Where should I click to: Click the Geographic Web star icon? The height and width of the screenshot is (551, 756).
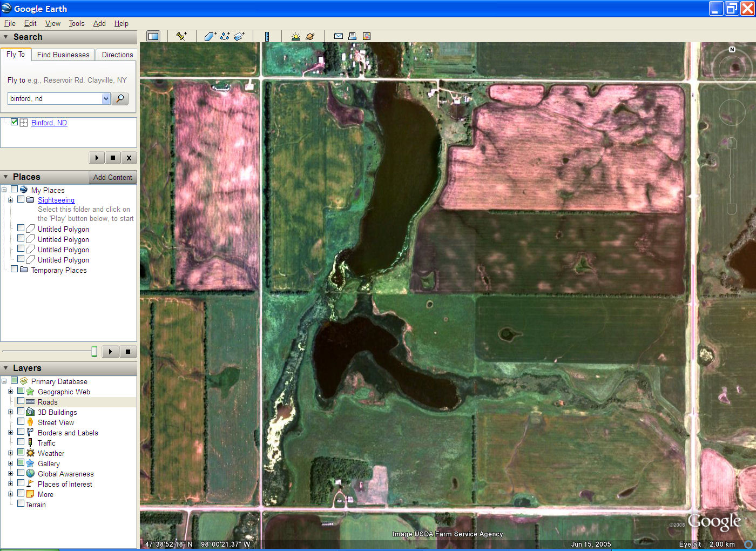[30, 392]
